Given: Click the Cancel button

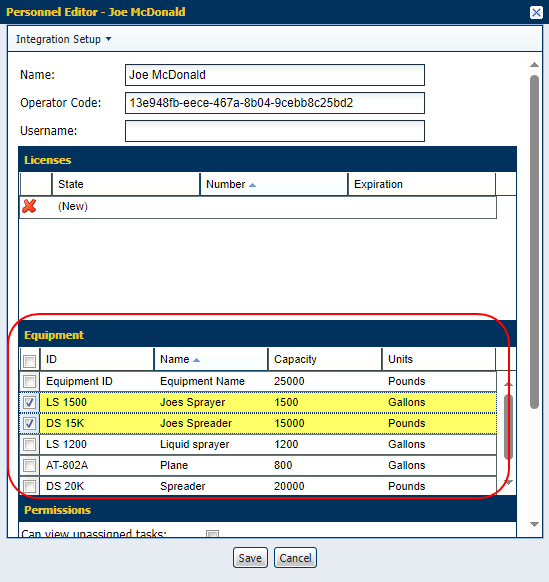Looking at the screenshot, I should 295,558.
